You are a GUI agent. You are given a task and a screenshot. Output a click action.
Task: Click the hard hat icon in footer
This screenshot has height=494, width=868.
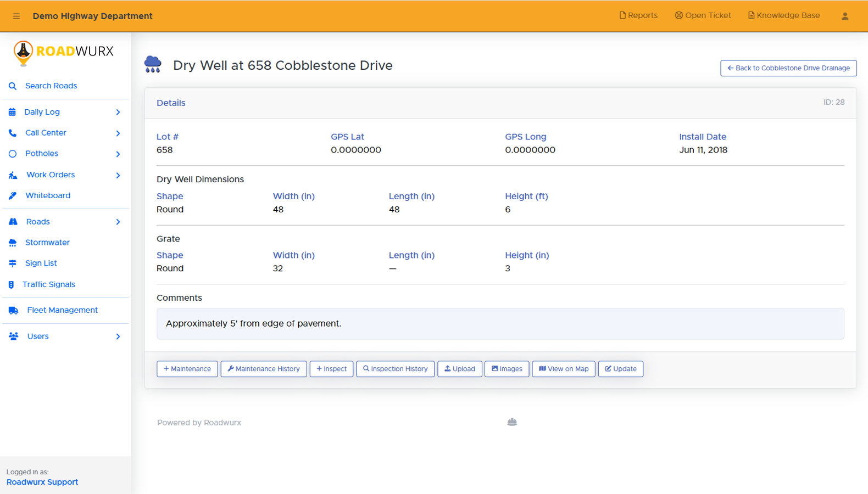pos(512,422)
